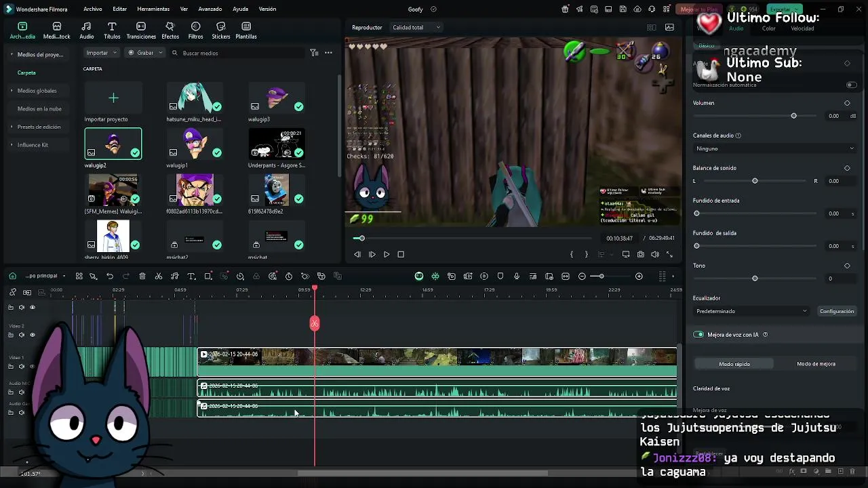Screen dimensions: 868x488
Task: Click the mark out curly brace icon
Action: click(586, 254)
